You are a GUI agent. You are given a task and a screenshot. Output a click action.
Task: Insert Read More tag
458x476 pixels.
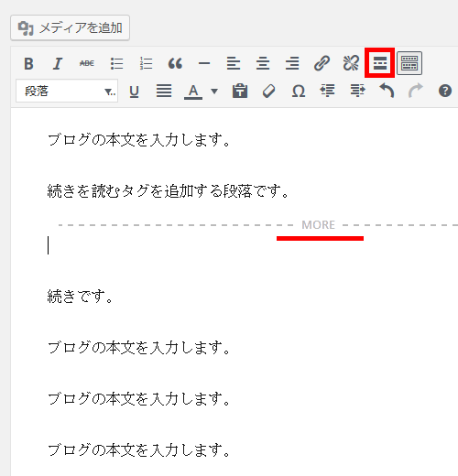380,63
